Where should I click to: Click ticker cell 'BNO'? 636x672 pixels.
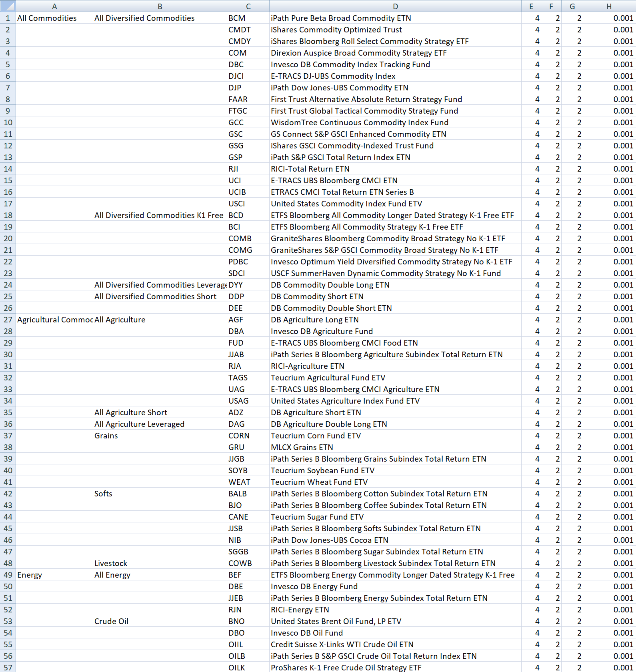[248, 621]
